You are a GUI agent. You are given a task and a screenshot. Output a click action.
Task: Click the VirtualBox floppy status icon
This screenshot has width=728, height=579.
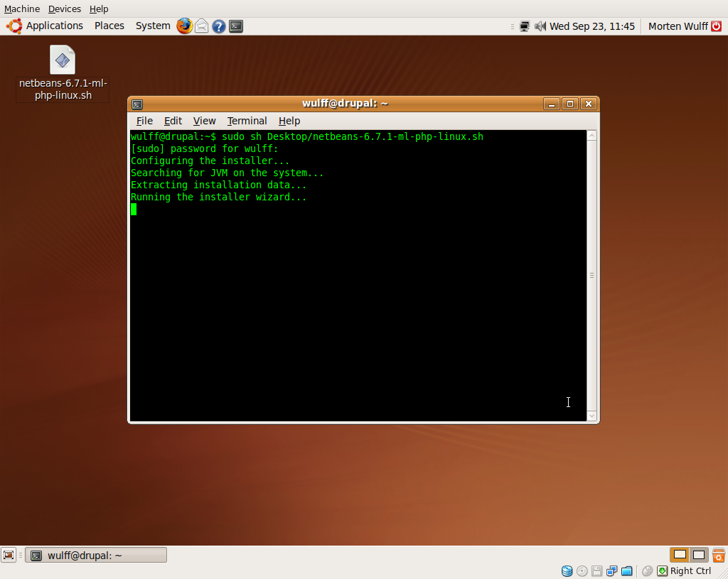596,571
